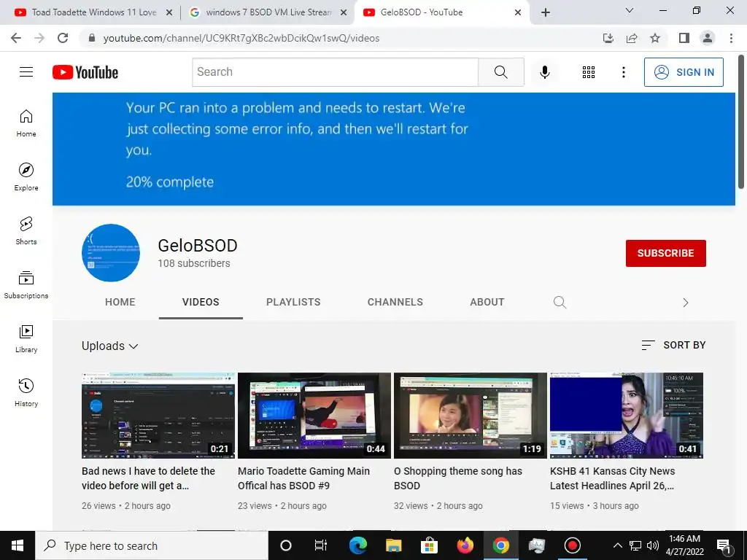Click the taskbar search box
747x560 pixels.
pos(152,545)
